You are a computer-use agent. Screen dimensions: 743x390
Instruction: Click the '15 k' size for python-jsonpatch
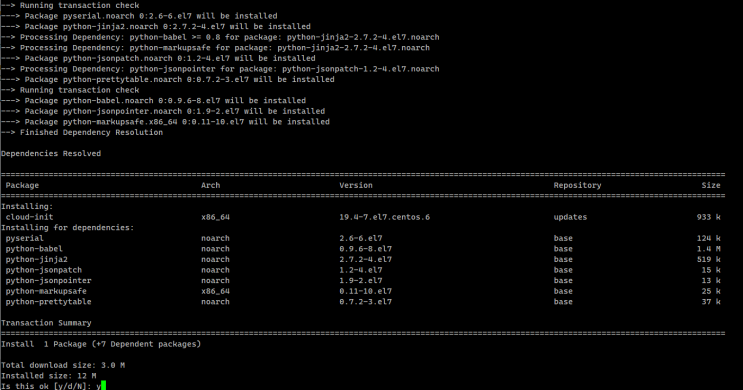click(711, 270)
